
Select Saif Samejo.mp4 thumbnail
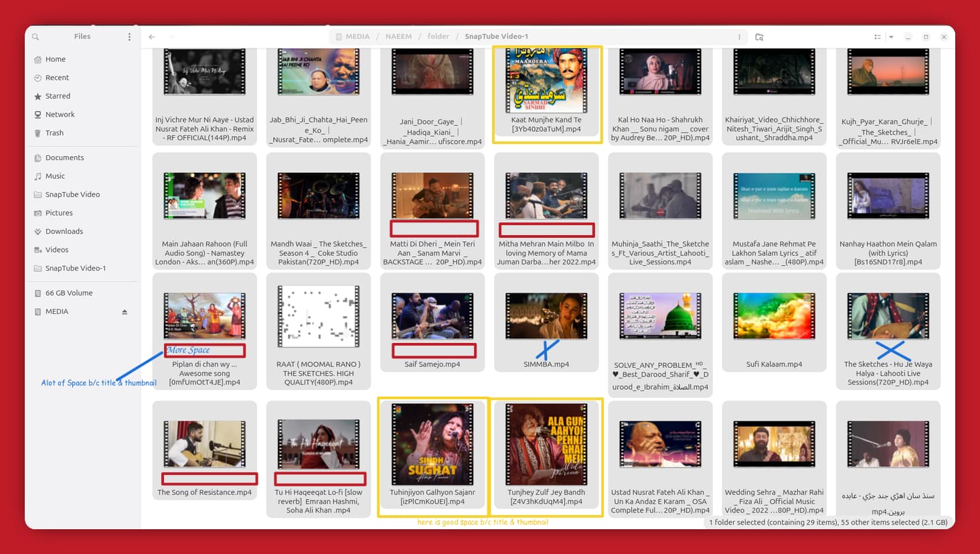pyautogui.click(x=432, y=316)
